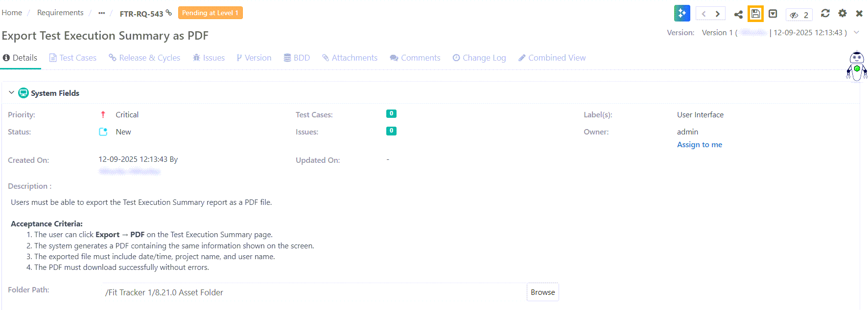868x310 pixels.
Task: Toggle the watchers eye icon showing 2
Action: (799, 15)
